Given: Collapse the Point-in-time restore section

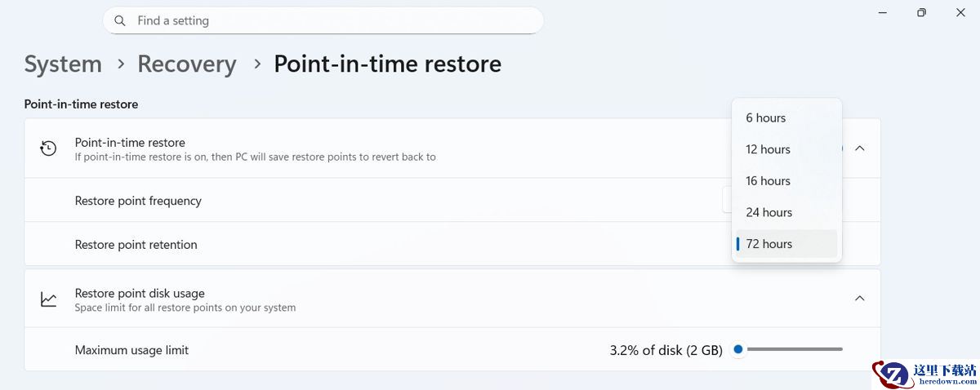Looking at the screenshot, I should click(859, 148).
